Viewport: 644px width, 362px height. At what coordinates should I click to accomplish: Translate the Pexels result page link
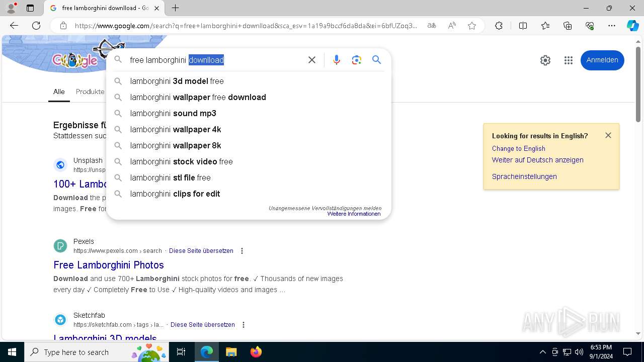[x=201, y=250]
